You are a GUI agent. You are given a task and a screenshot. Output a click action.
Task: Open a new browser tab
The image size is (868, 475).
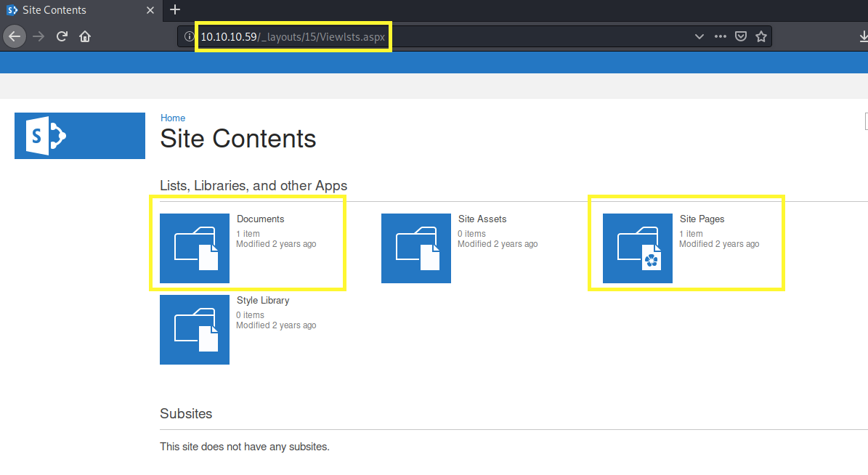pyautogui.click(x=174, y=10)
